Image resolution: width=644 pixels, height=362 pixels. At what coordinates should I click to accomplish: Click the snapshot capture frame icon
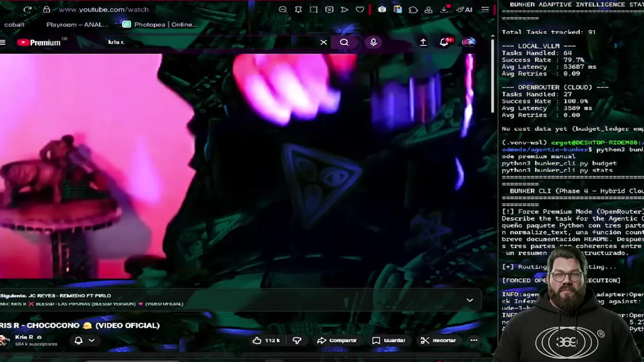(313, 10)
